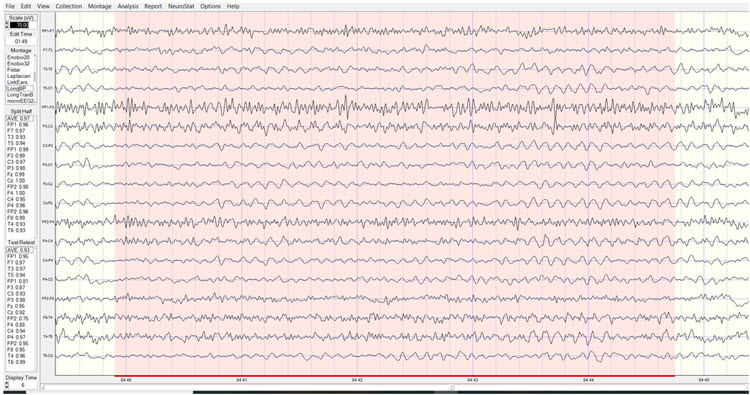This screenshot has height=395, width=750.
Task: Select Cz 1.00 in Split Half list
Action: click(x=17, y=180)
